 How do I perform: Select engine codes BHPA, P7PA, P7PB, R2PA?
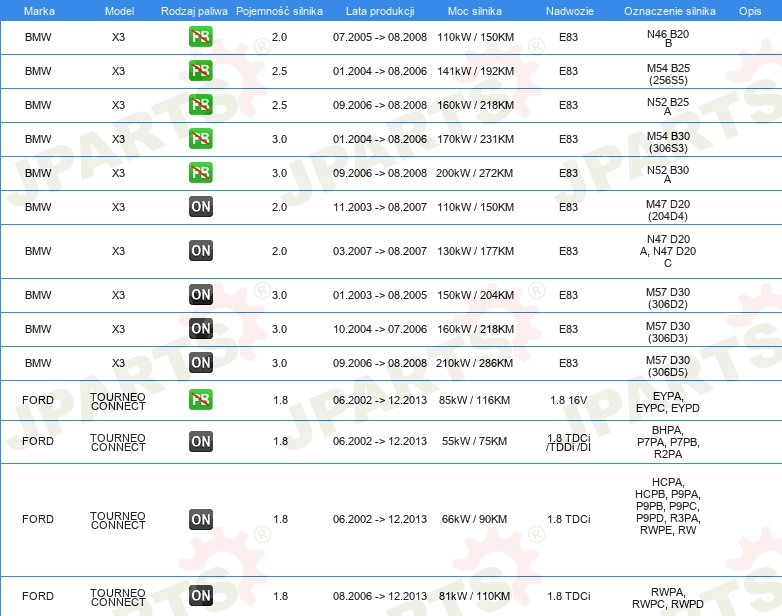(668, 442)
